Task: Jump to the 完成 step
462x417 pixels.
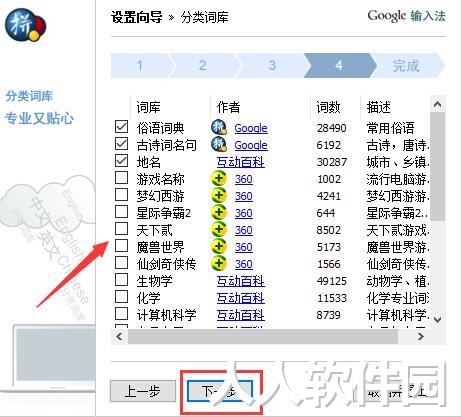Action: click(406, 65)
